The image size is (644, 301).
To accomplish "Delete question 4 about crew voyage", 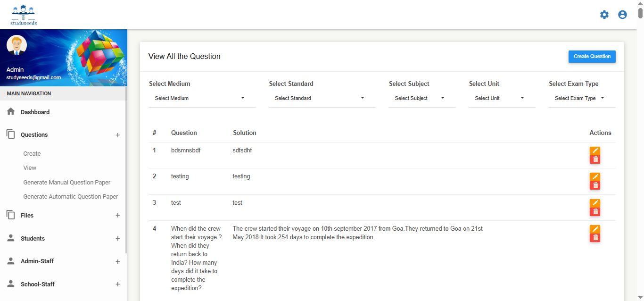I will point(595,238).
